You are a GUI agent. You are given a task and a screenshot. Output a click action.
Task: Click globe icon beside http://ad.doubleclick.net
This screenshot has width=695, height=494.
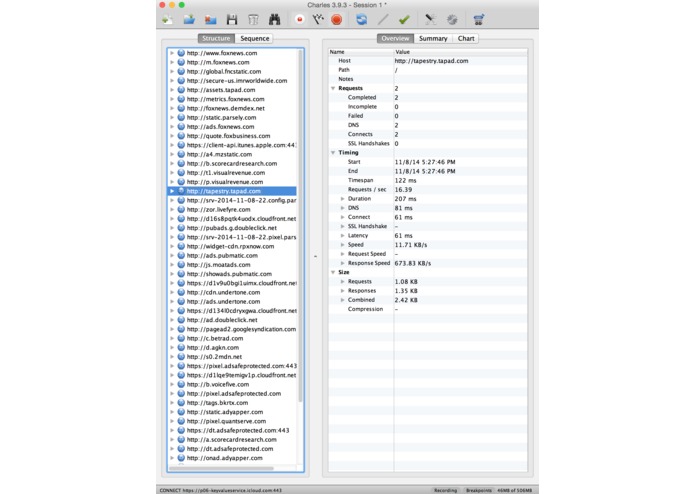[x=181, y=319]
